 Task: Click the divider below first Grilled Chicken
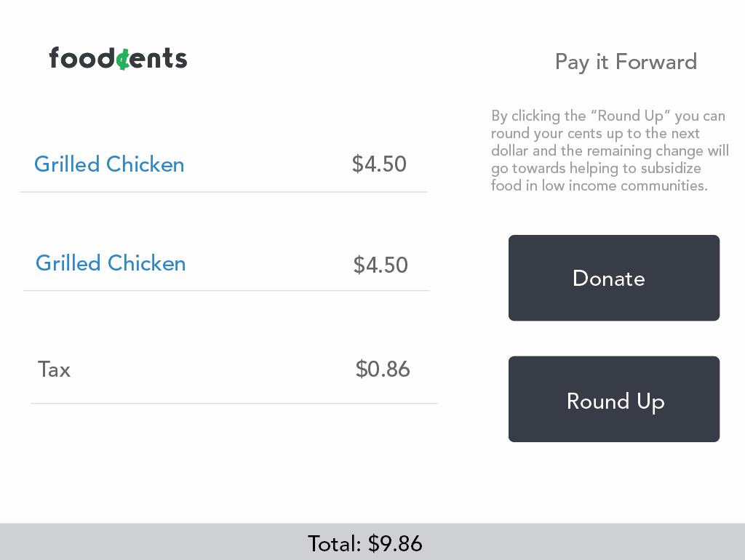(x=223, y=192)
